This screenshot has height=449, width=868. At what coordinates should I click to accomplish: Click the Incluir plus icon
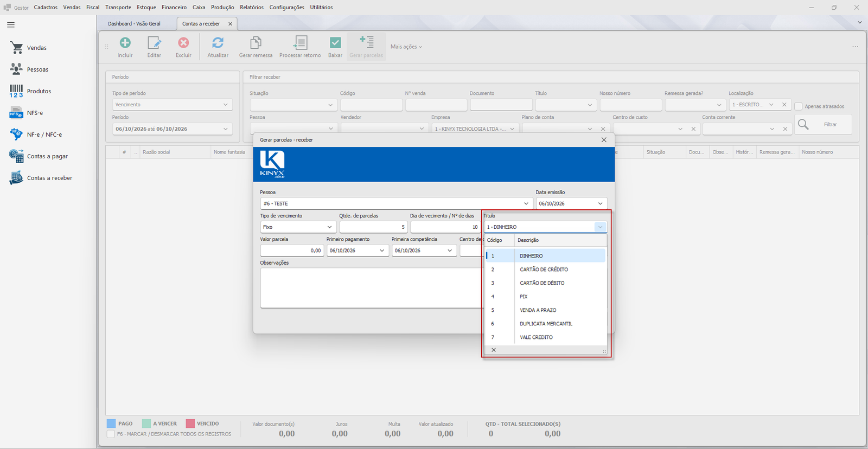(125, 43)
